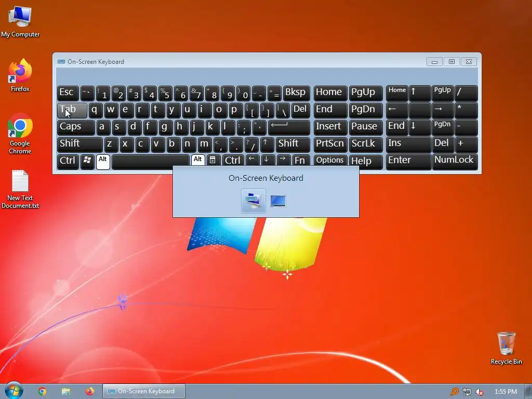The height and width of the screenshot is (399, 532).
Task: Click the PgDn key beside End
Action: [365, 110]
